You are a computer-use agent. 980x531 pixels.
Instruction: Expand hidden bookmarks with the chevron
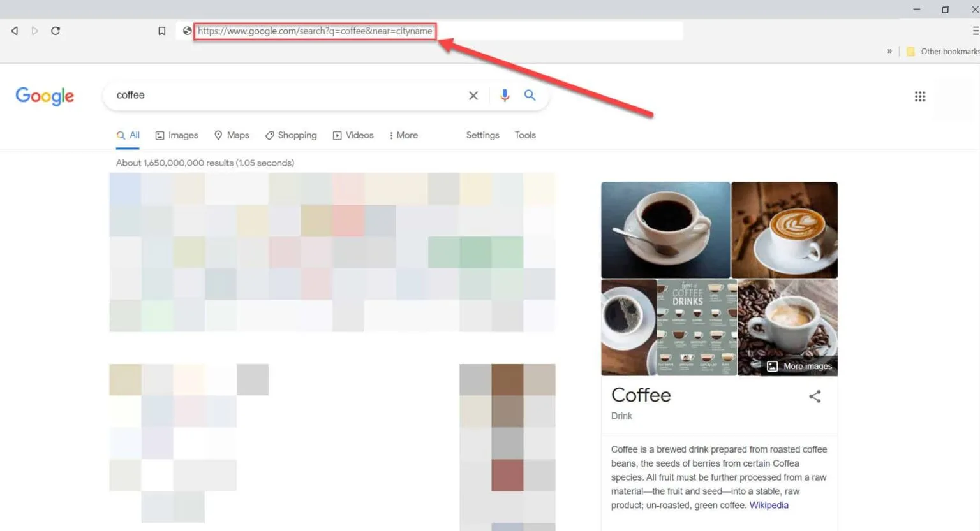(x=889, y=51)
